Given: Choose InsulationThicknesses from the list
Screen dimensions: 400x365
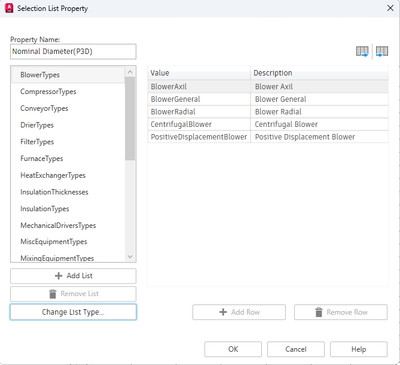Looking at the screenshot, I should [x=54, y=192].
